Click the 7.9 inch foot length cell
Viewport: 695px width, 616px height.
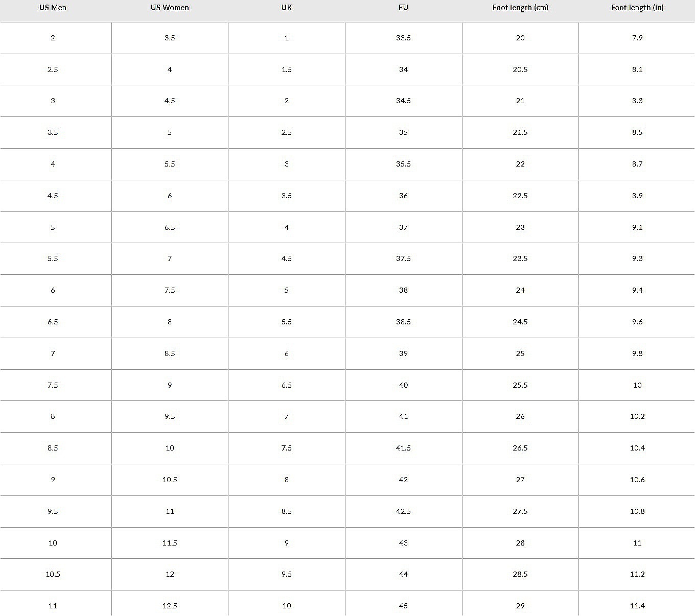point(637,38)
